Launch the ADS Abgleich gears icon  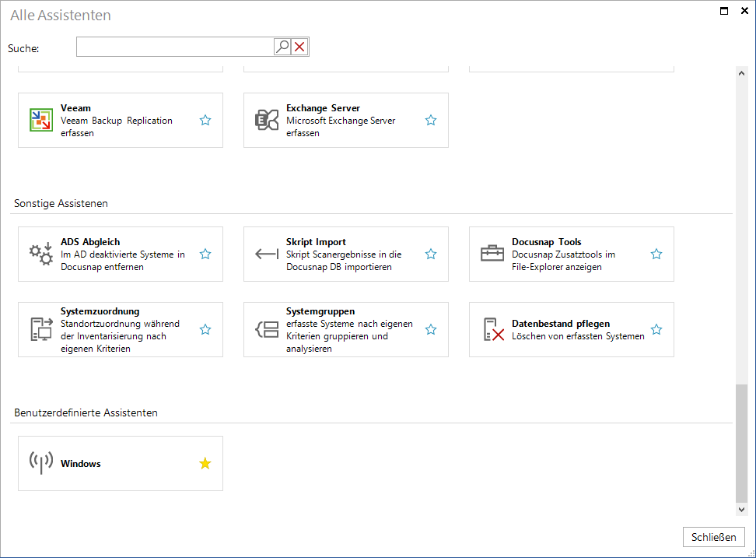click(x=41, y=254)
